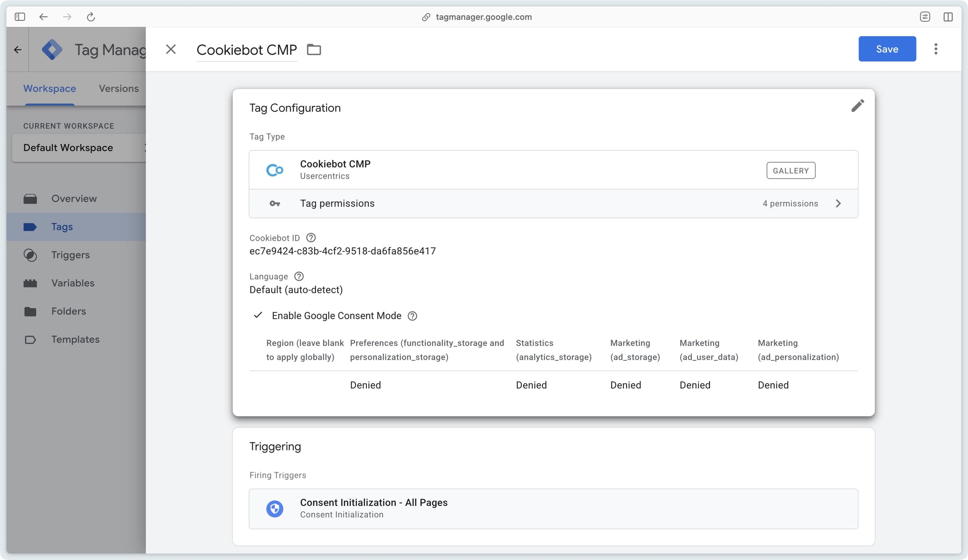Click the GALLERY badge

coord(791,171)
